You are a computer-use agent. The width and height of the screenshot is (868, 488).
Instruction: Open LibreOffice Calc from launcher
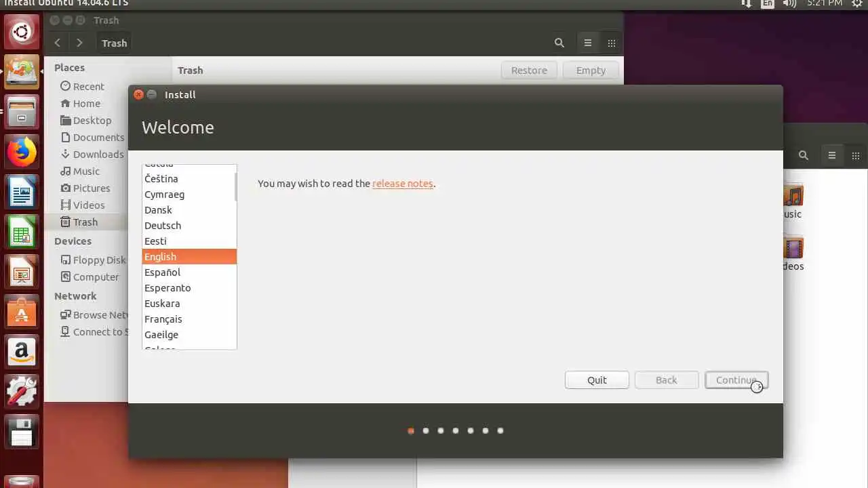pyautogui.click(x=22, y=232)
